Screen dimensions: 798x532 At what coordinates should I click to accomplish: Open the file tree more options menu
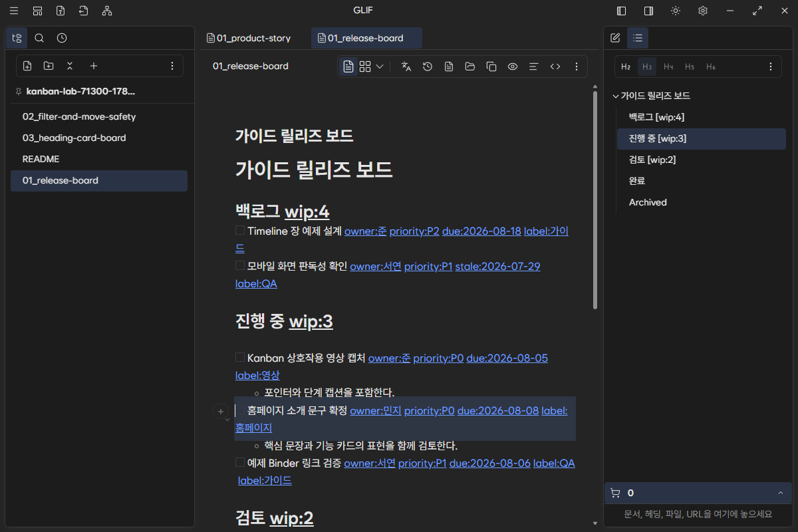[x=172, y=66]
